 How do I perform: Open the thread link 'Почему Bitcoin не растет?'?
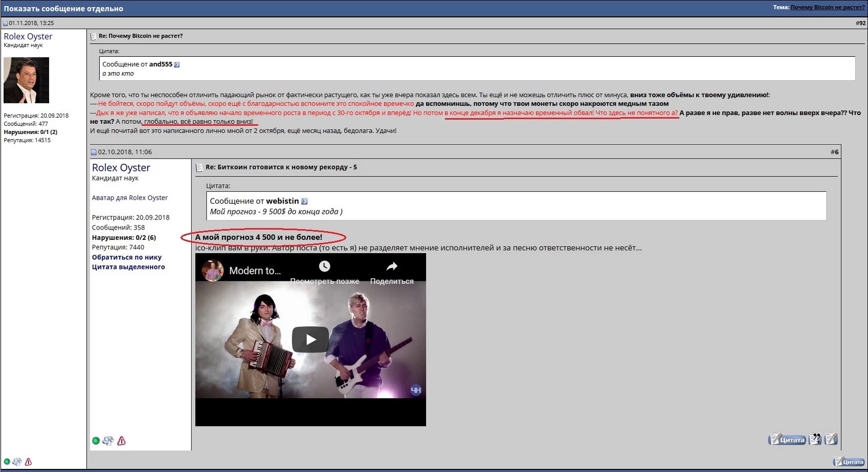point(828,7)
